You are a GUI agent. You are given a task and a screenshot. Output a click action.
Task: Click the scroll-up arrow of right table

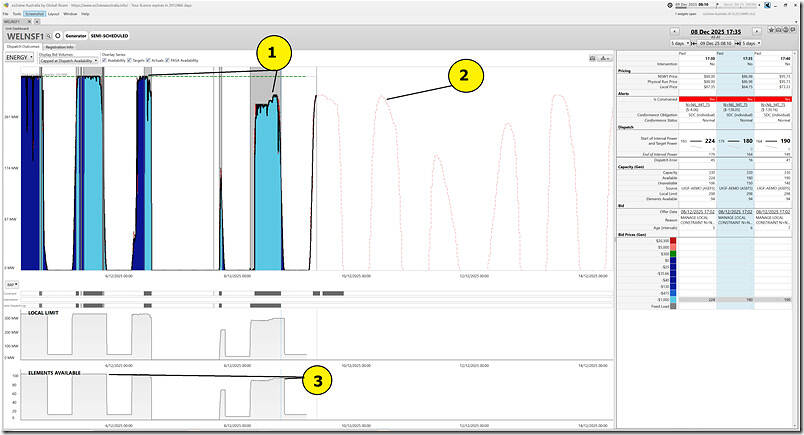[795, 53]
